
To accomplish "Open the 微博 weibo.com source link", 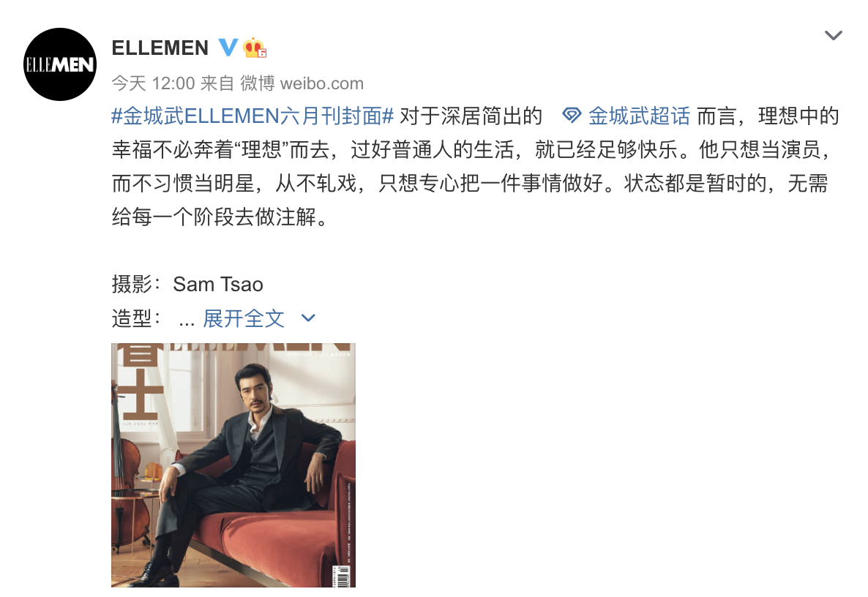I will [302, 83].
